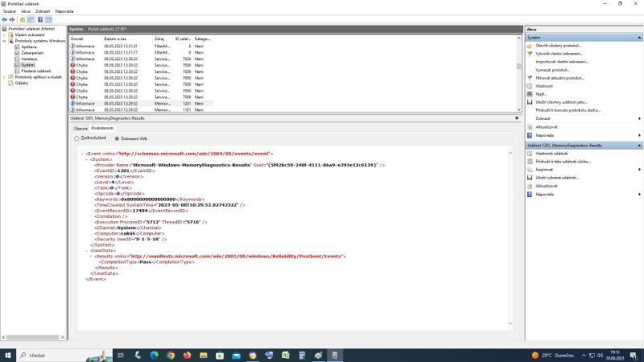
Task: Open Excel from the taskbar
Action: click(286, 356)
